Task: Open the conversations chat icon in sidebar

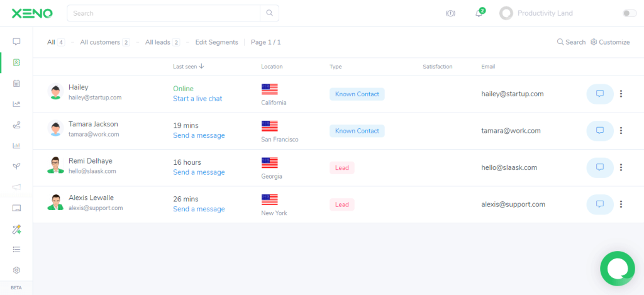Action: click(x=16, y=42)
